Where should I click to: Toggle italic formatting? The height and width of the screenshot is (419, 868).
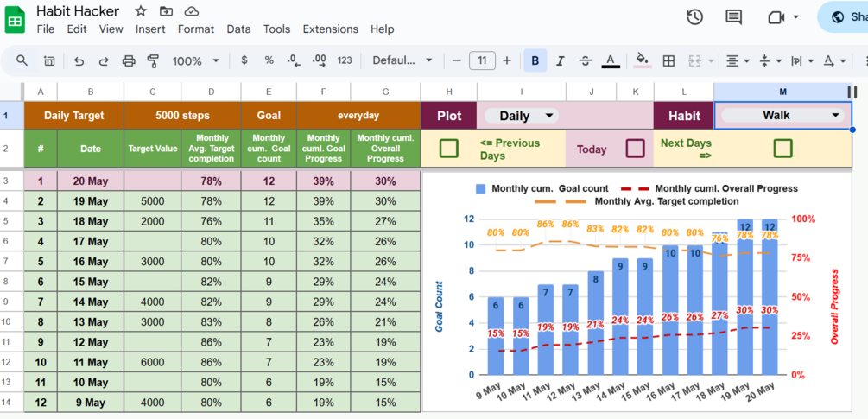pyautogui.click(x=561, y=60)
